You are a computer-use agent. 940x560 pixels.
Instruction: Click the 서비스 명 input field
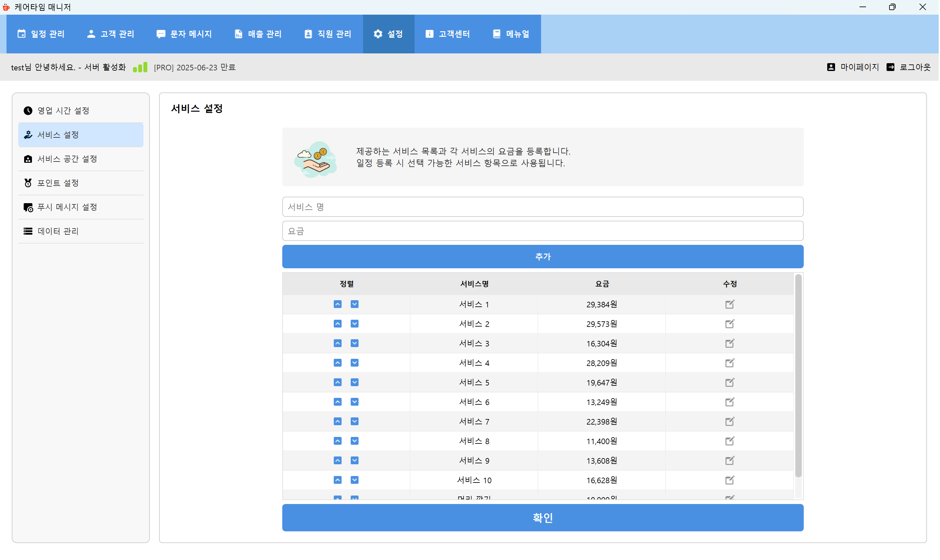click(543, 206)
